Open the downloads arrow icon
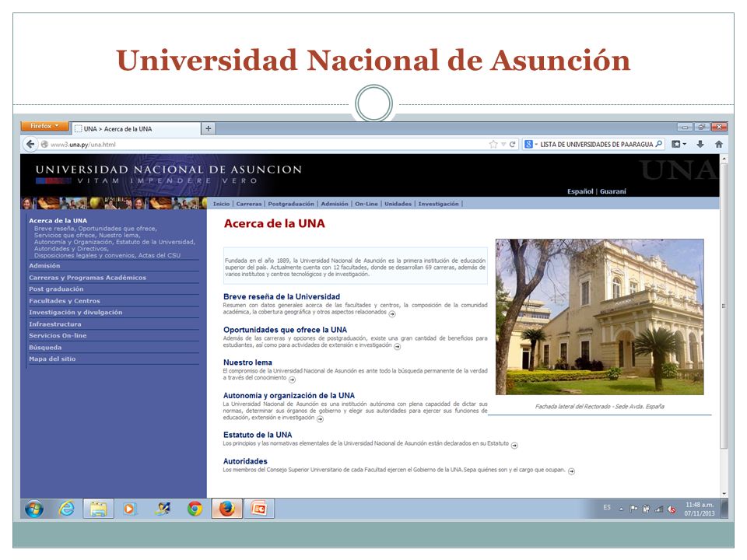Image resolution: width=747 pixels, height=560 pixels. click(x=700, y=144)
